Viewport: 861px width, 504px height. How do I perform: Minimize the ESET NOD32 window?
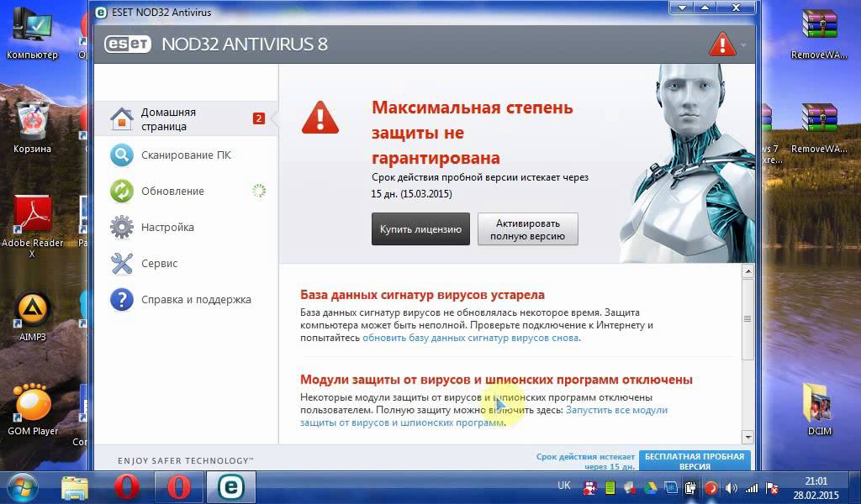tap(682, 8)
